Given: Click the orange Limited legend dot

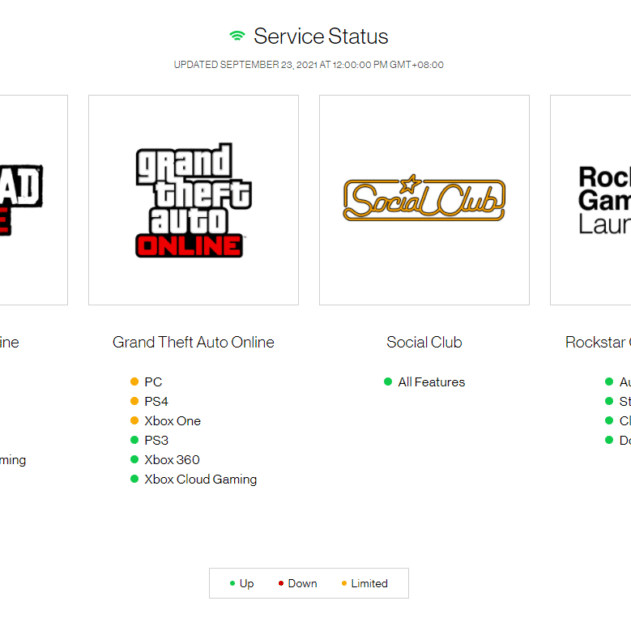Looking at the screenshot, I should click(x=344, y=583).
